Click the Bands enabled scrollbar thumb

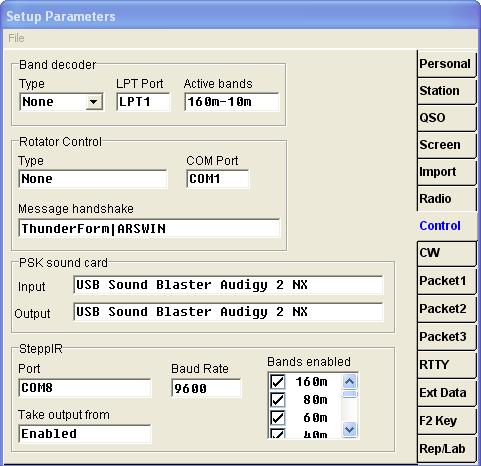349,394
